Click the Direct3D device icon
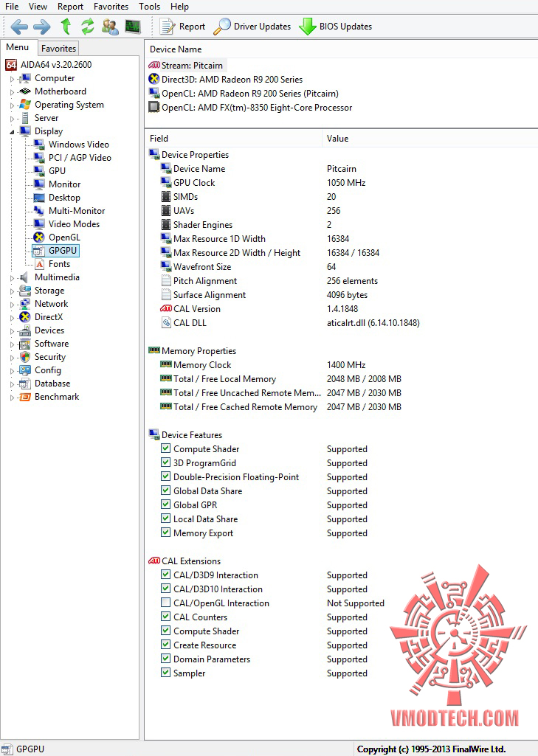The height and width of the screenshot is (756, 538). [x=154, y=79]
